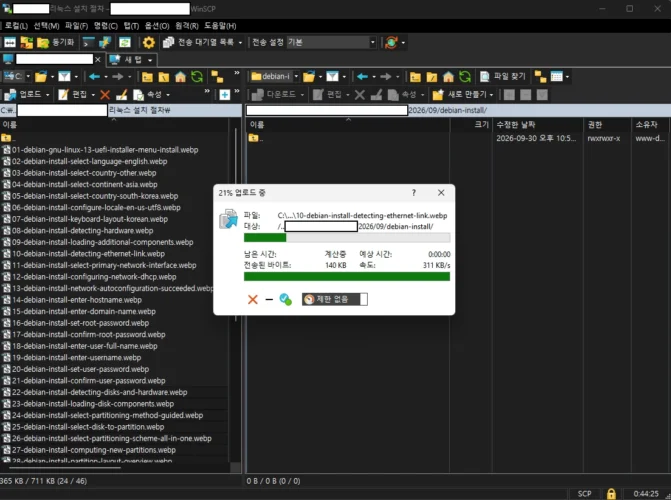
Task: Open the console terminal icon
Action: click(x=89, y=42)
